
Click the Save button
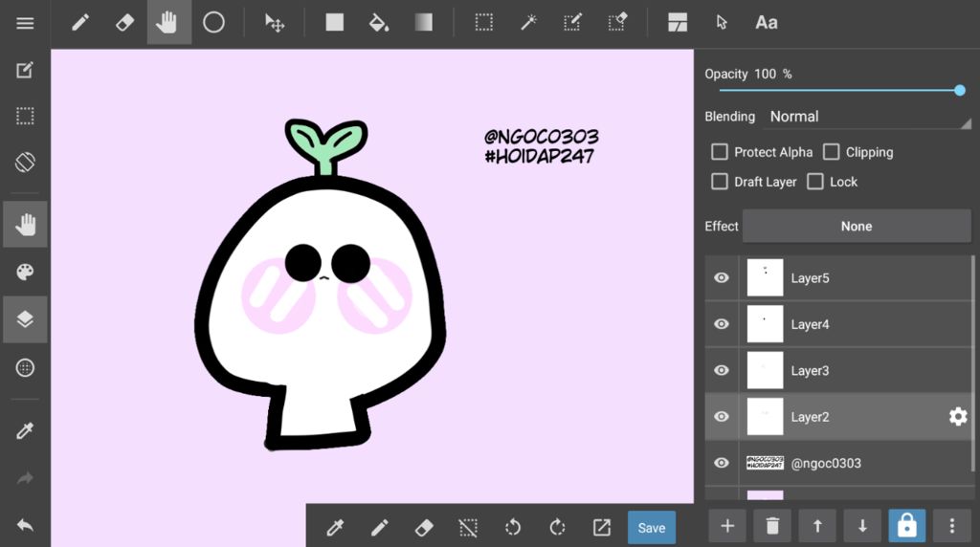click(x=651, y=528)
